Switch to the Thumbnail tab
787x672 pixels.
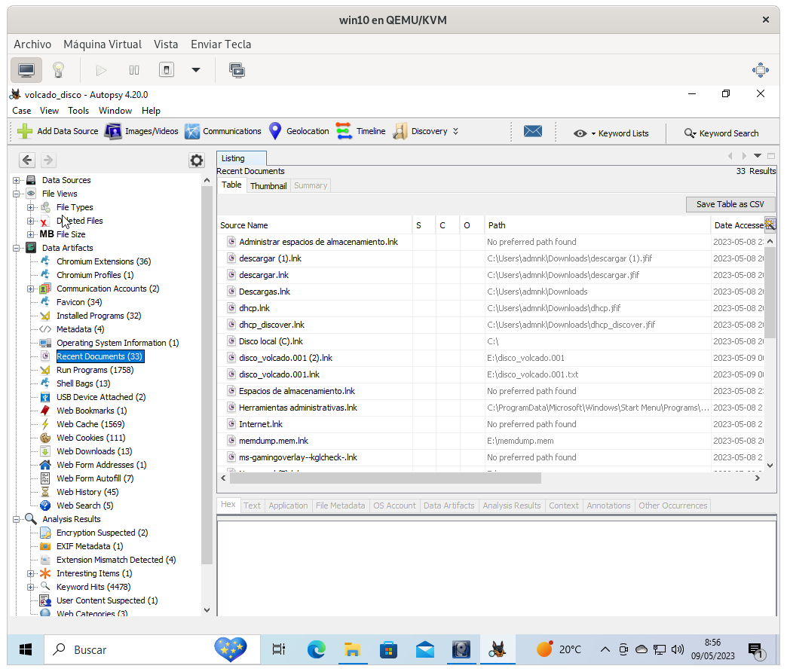pyautogui.click(x=268, y=185)
